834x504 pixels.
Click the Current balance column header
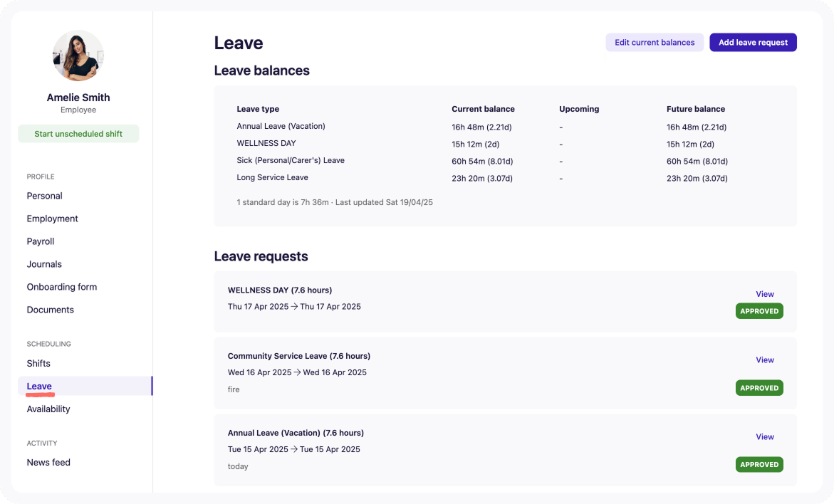[483, 109]
